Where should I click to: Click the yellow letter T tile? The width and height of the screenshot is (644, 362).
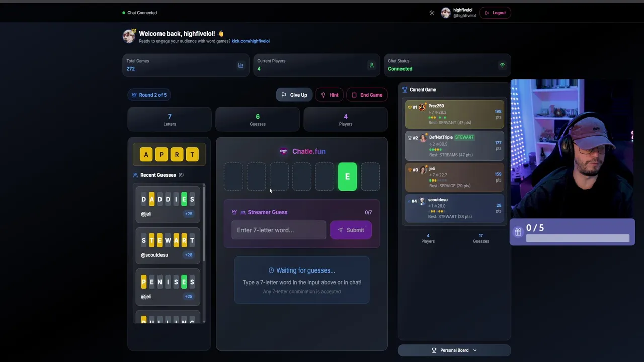(x=192, y=154)
